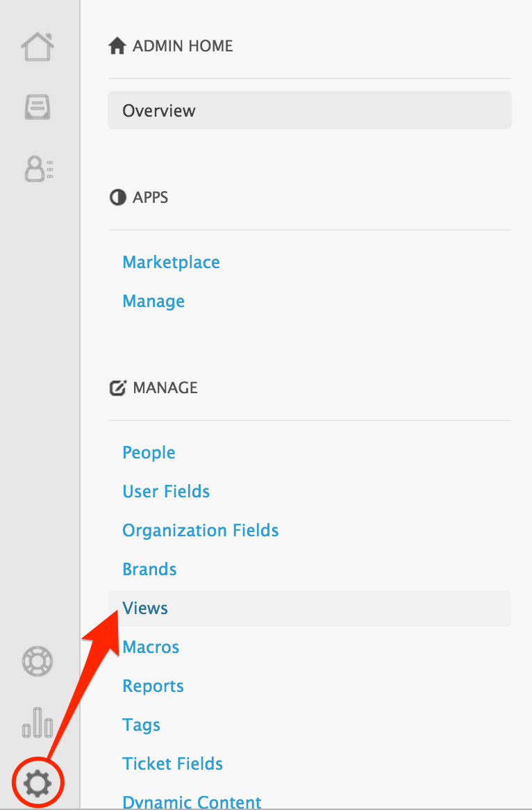Go to the People page
This screenshot has width=532, height=810.
pos(149,452)
